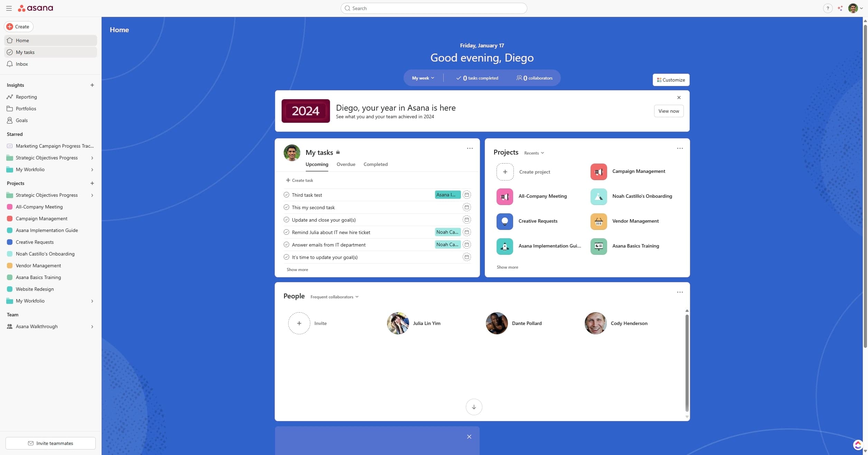This screenshot has width=868, height=455.
Task: Click Invite teammates button
Action: (50, 443)
